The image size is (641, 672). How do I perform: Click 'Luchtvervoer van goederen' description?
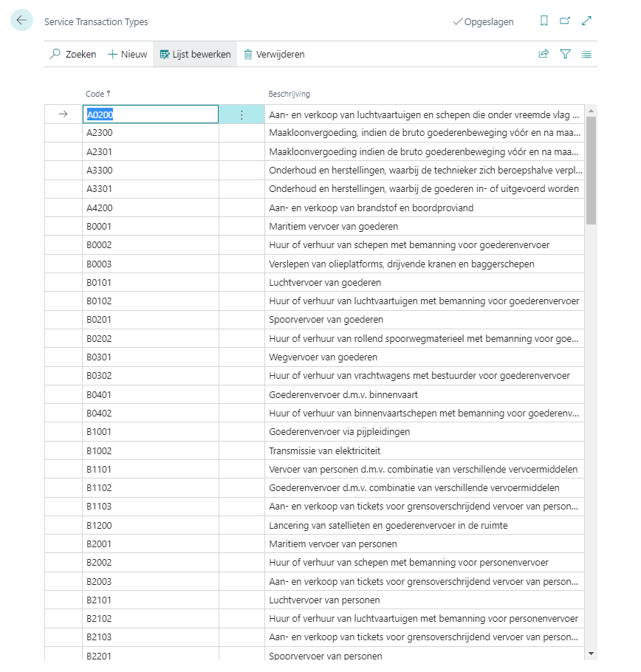click(325, 282)
